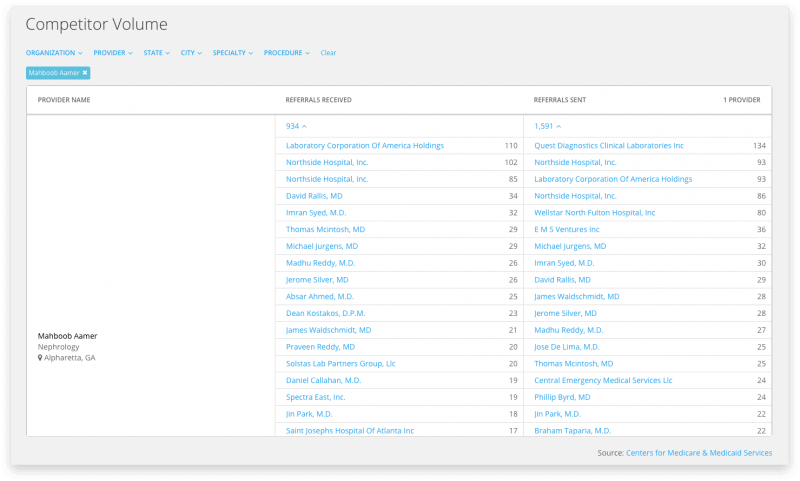Open E M S Ventures Inc link

pyautogui.click(x=567, y=230)
